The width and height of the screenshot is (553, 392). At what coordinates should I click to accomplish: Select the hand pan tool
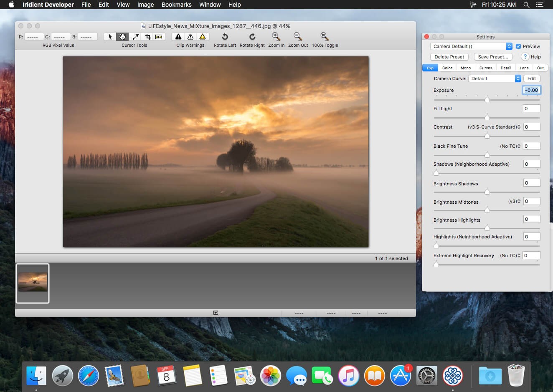pyautogui.click(x=122, y=37)
